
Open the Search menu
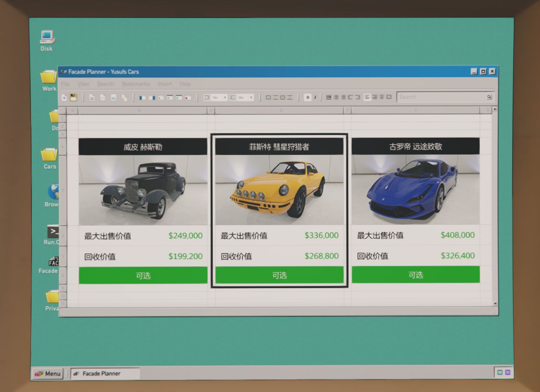[x=105, y=84]
